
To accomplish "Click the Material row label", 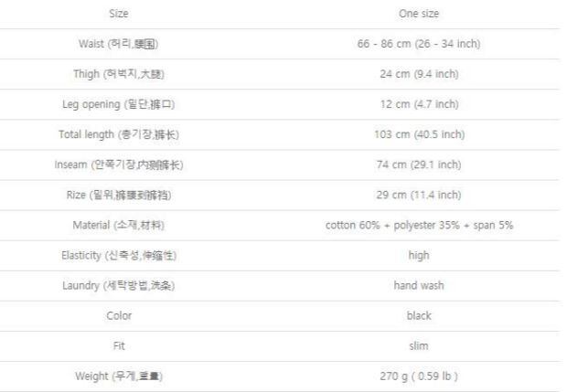I will pyautogui.click(x=119, y=225).
